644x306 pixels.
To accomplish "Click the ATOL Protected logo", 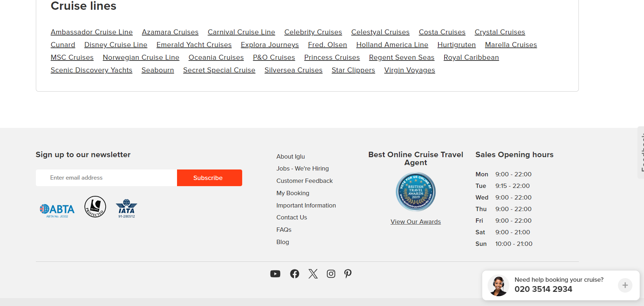I will pyautogui.click(x=95, y=207).
